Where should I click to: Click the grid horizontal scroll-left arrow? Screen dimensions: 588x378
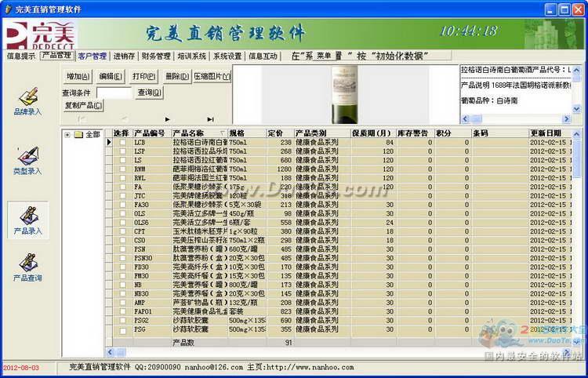click(110, 352)
